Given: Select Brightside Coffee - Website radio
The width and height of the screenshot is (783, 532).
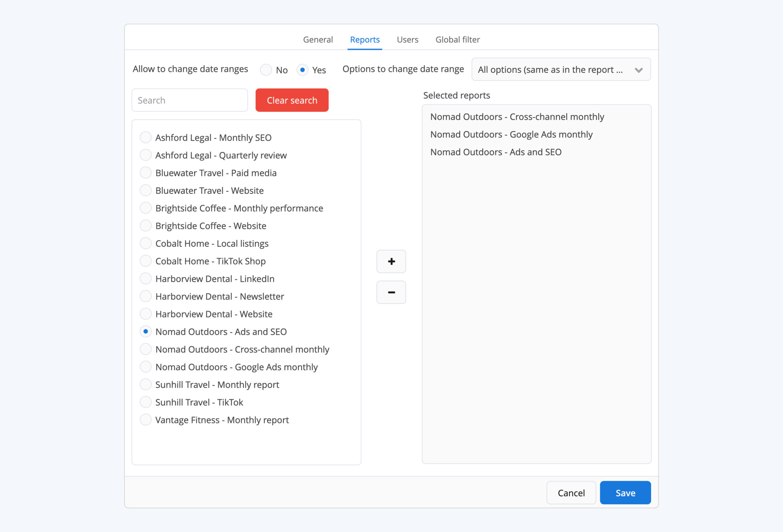Looking at the screenshot, I should (x=146, y=226).
